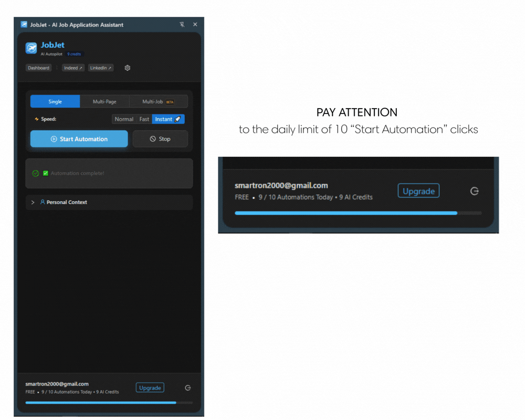This screenshot has height=420, width=525.
Task: Open the Indeed external link
Action: pyautogui.click(x=73, y=68)
